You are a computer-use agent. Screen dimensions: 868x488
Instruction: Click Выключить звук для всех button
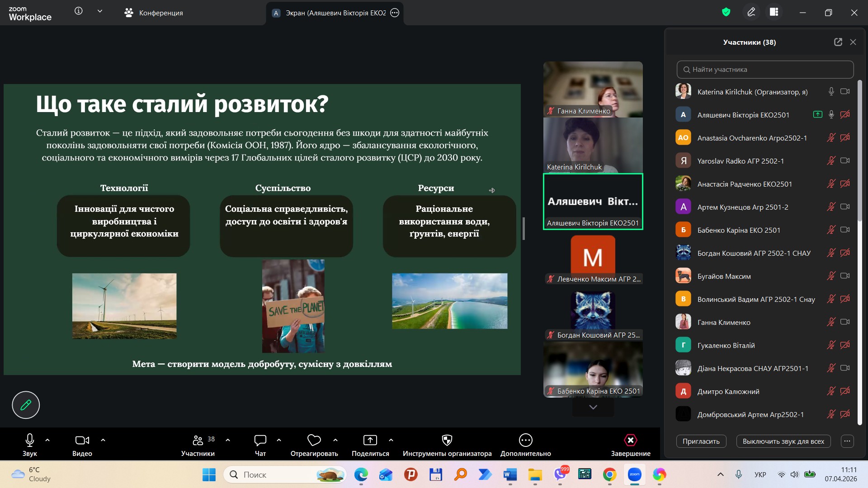(783, 441)
